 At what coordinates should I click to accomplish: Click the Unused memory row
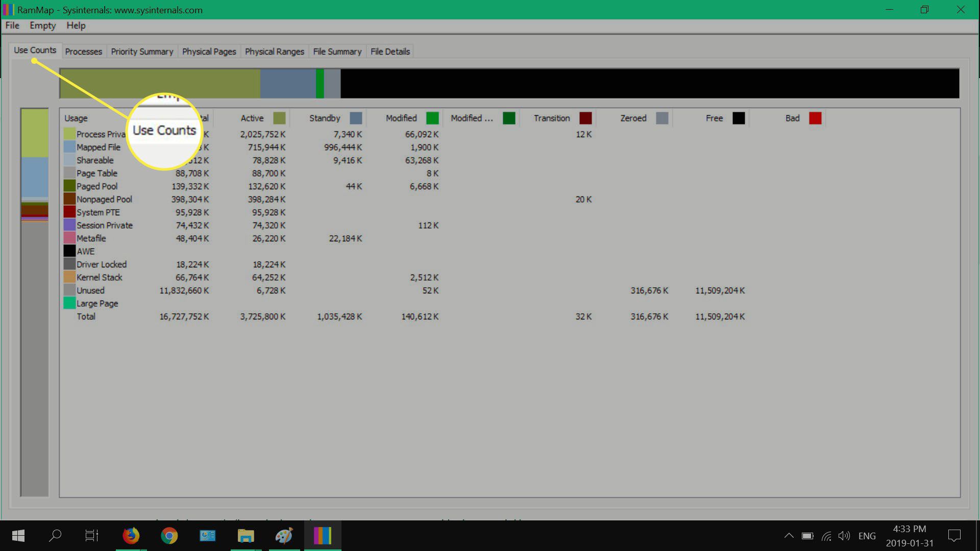[x=89, y=290]
